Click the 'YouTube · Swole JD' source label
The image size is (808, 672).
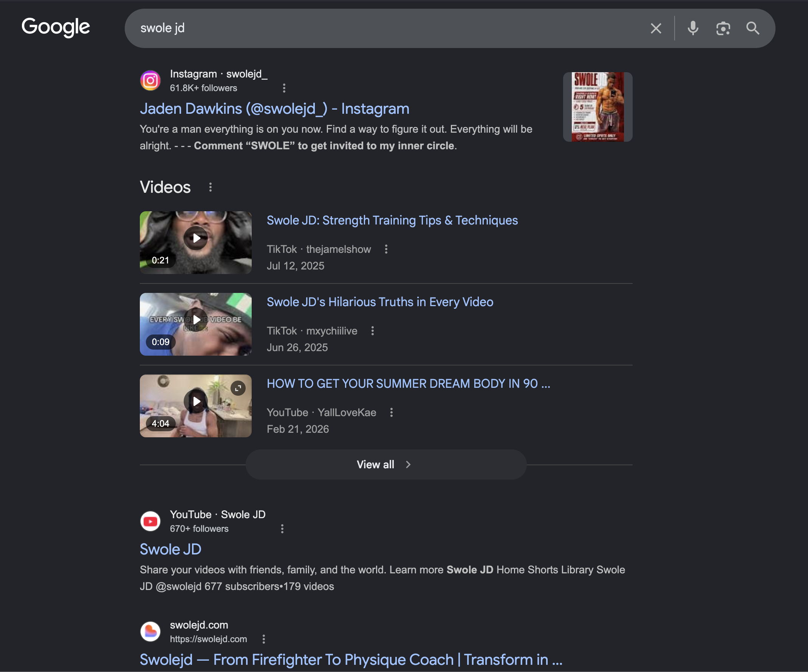(218, 515)
